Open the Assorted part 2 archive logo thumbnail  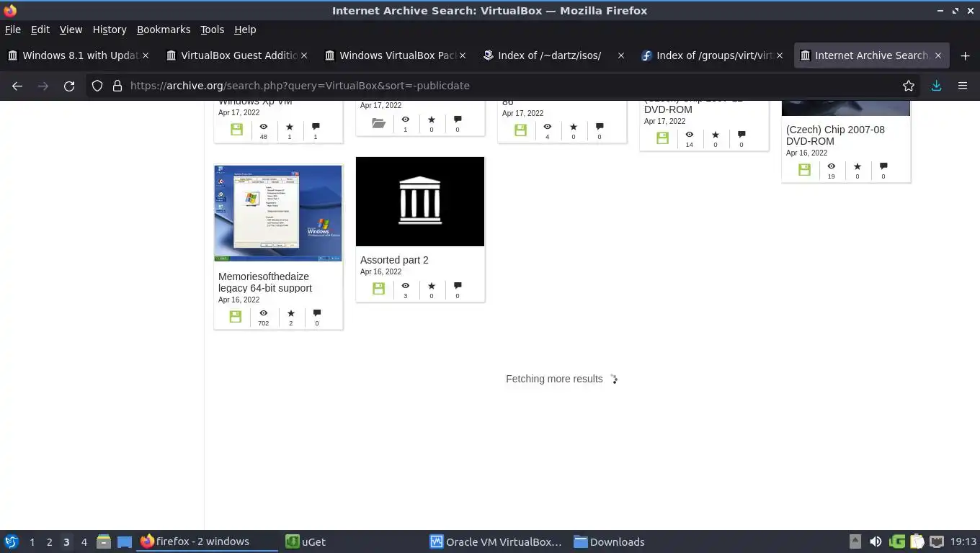click(420, 202)
